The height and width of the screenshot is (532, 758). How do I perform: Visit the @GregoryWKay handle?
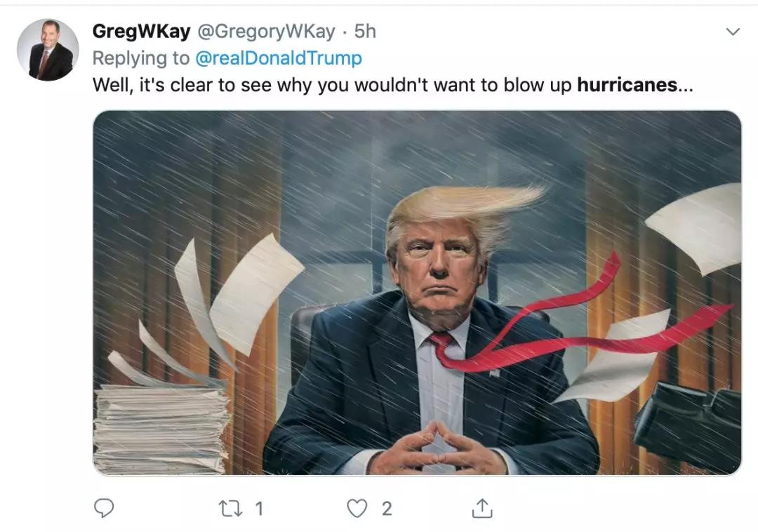point(266,32)
